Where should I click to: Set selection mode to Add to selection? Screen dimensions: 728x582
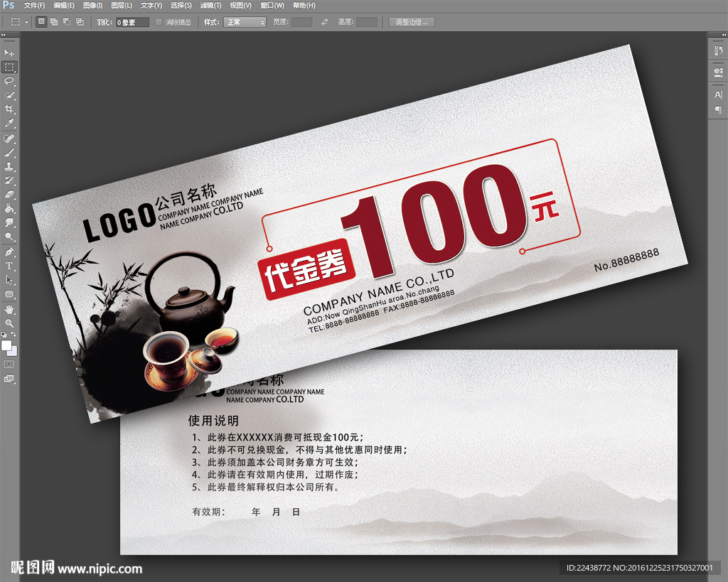[54, 22]
